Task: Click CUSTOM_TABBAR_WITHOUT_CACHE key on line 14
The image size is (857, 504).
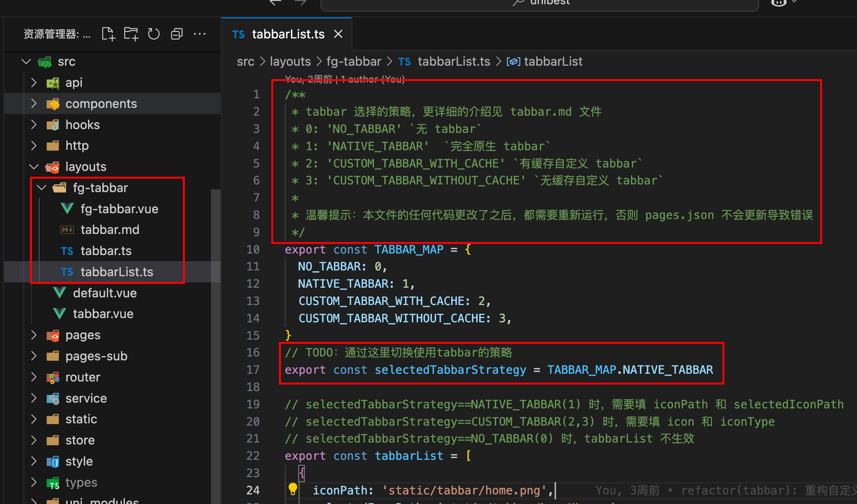Action: click(x=392, y=318)
